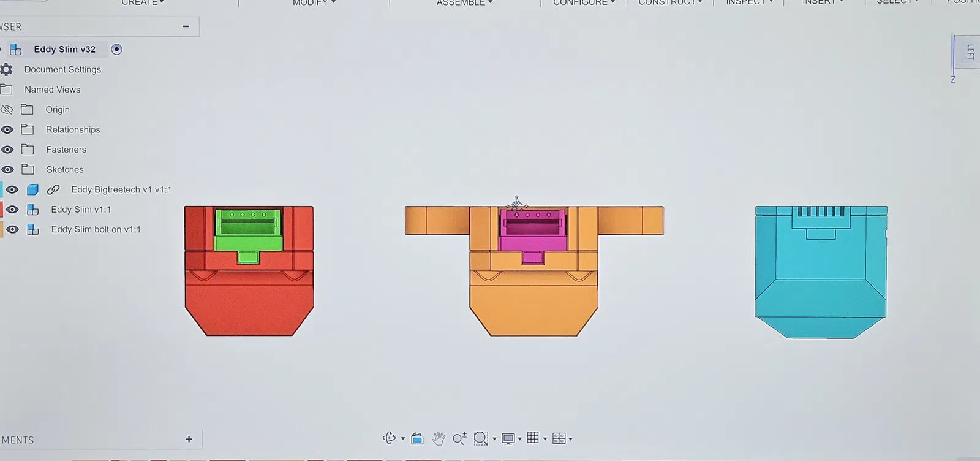This screenshot has width=980, height=461.
Task: Hide the Eddy Slim bolt on v1:1 component
Action: [x=12, y=229]
